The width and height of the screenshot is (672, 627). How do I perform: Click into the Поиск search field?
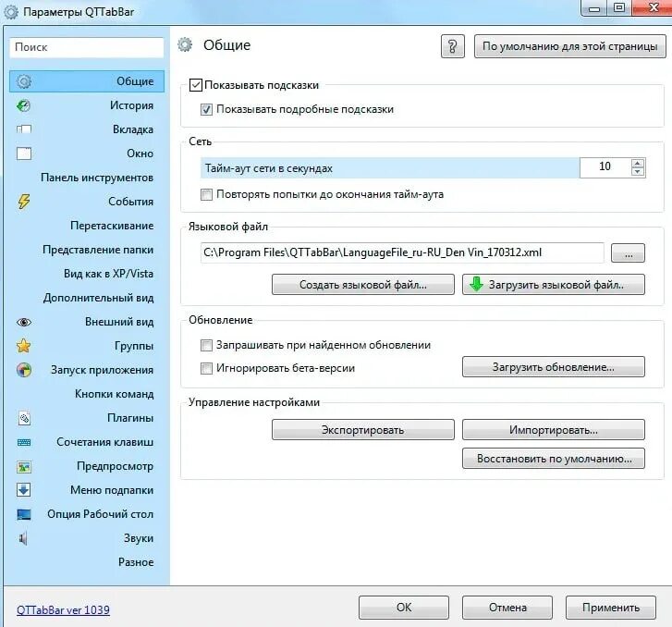pyautogui.click(x=87, y=47)
